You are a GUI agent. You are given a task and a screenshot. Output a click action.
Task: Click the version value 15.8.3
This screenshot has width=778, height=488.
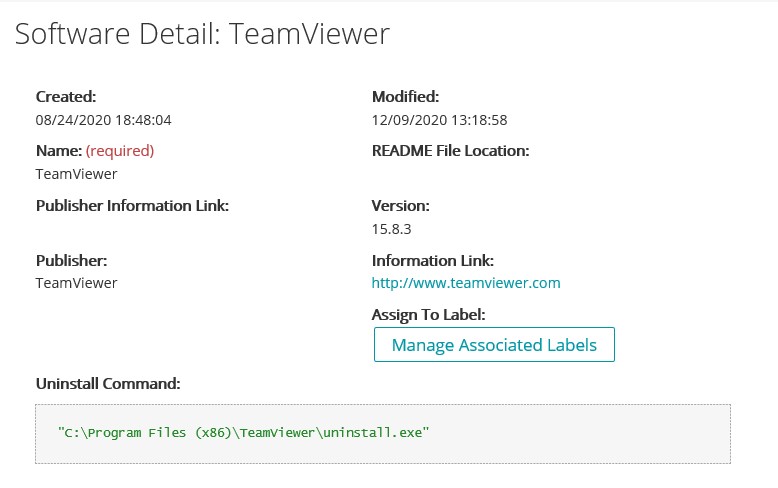click(391, 229)
